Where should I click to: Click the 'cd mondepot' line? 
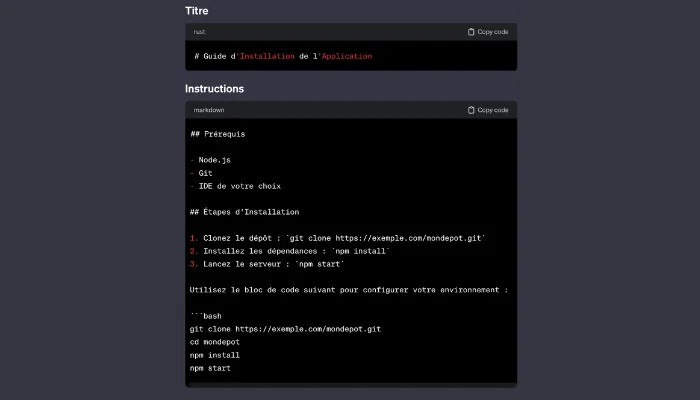(x=215, y=342)
